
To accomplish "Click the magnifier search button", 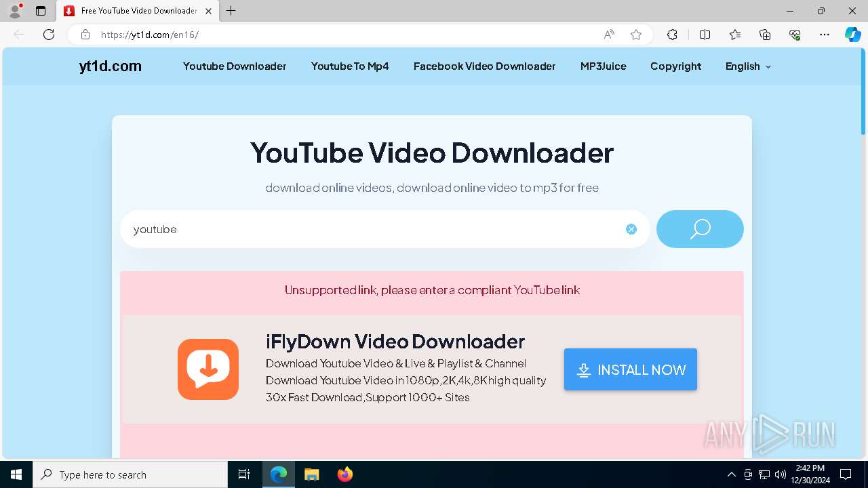I will tap(700, 229).
